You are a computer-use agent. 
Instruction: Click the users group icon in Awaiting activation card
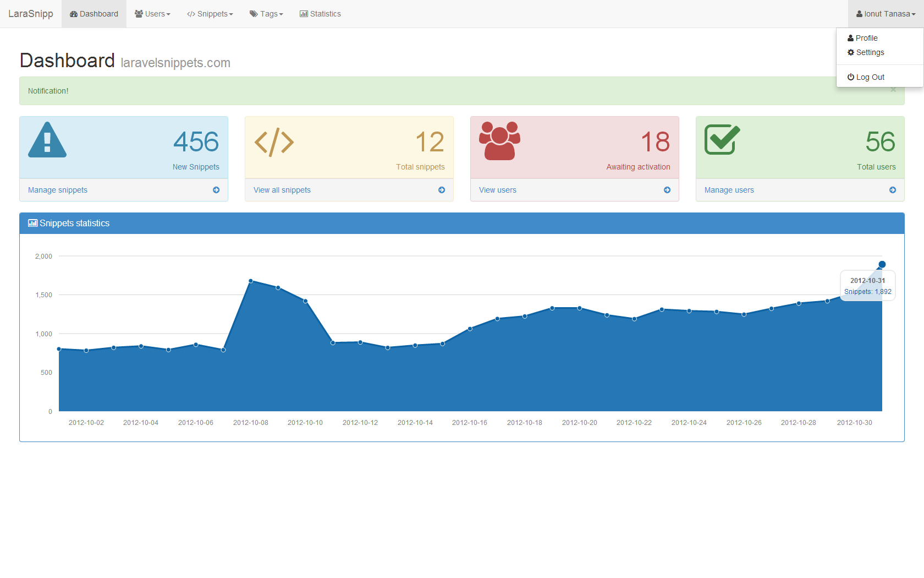[499, 141]
